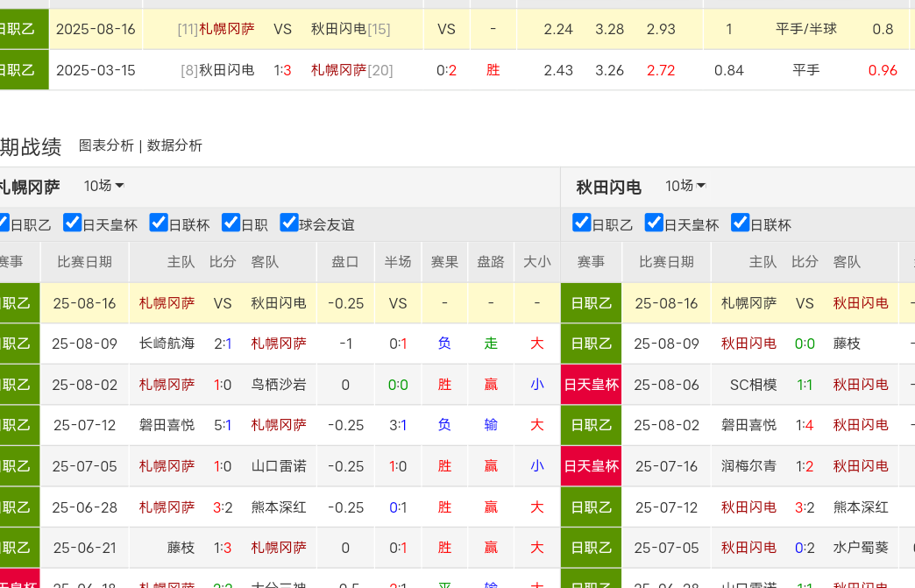Open 磐田喜悦 in 札幌冈萨 table's 25-07-12 row
This screenshot has width=915, height=588.
point(167,425)
